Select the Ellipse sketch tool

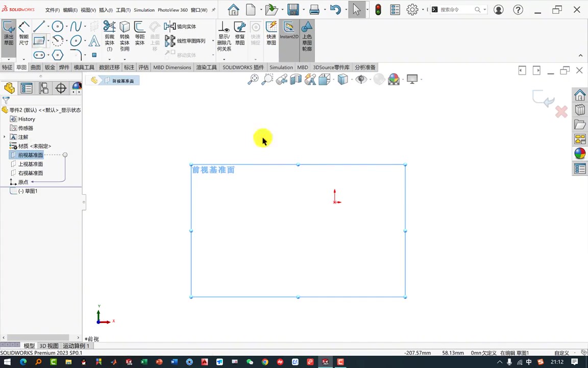tap(76, 40)
